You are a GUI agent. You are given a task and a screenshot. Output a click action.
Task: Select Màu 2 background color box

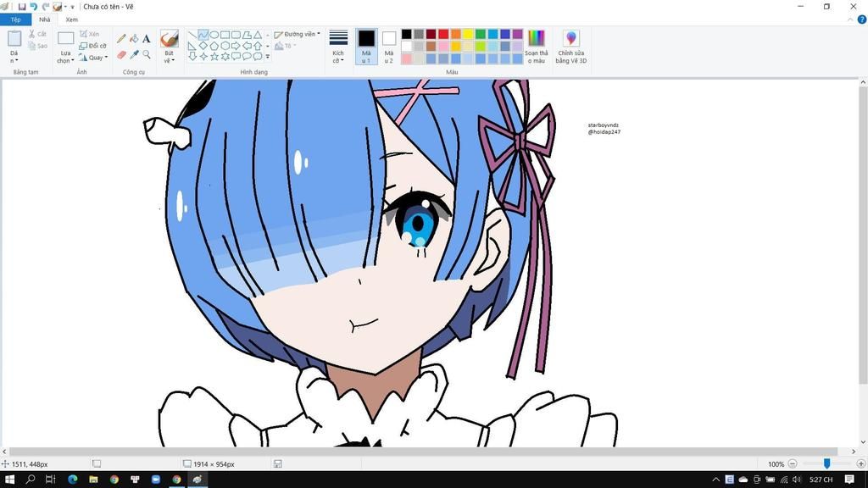pos(388,47)
